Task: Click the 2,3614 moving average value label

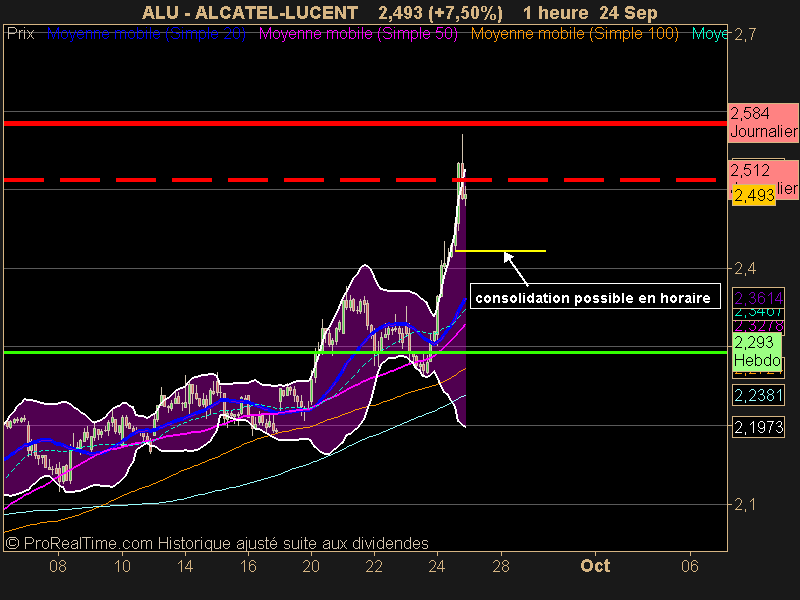Action: [x=759, y=298]
